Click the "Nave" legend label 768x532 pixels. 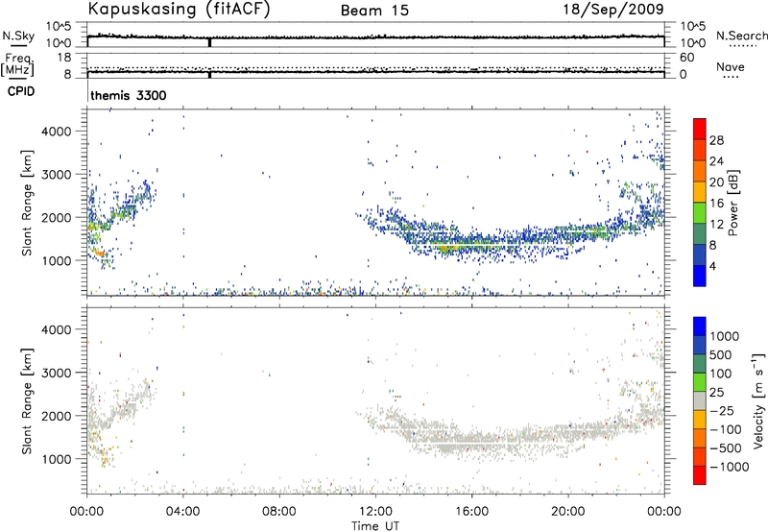(730, 66)
